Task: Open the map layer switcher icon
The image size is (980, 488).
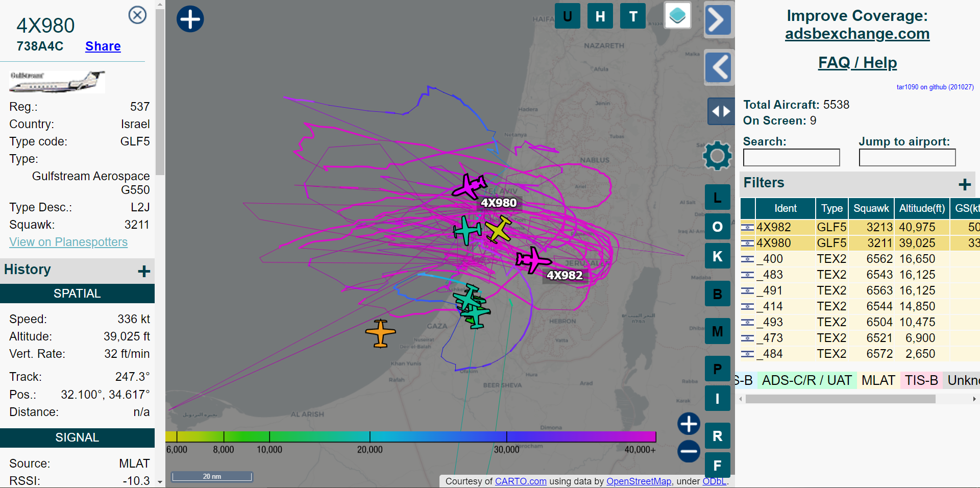Action: (x=677, y=15)
